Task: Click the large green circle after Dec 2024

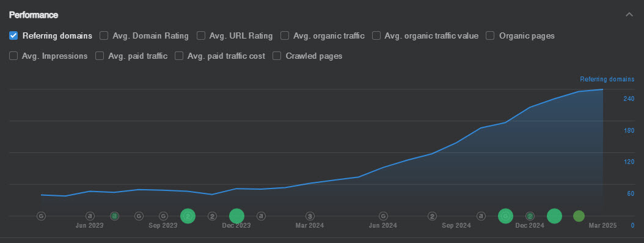Action: pos(554,216)
